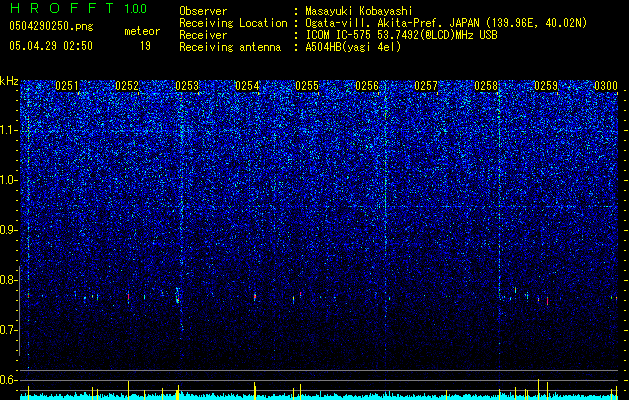Click the 0258 time marker
The height and width of the screenshot is (400, 629).
click(x=486, y=86)
